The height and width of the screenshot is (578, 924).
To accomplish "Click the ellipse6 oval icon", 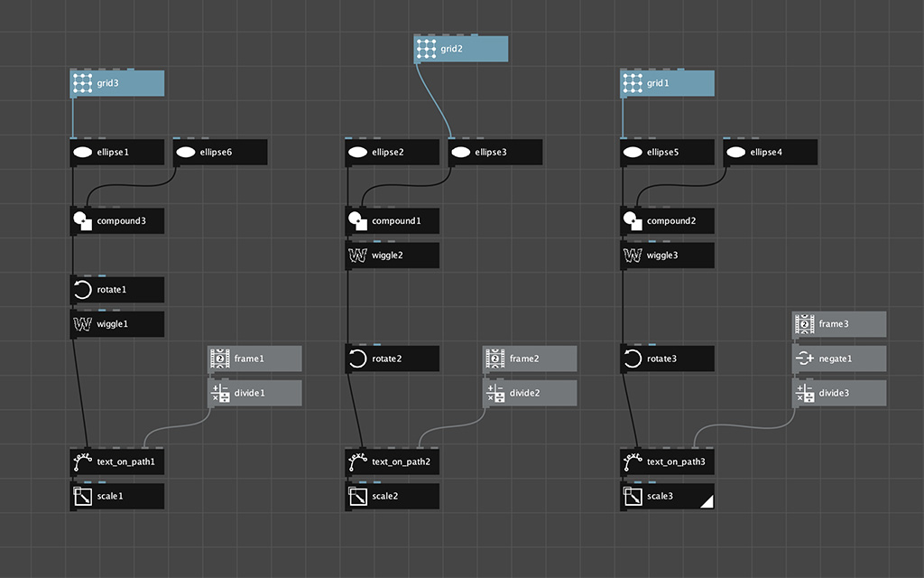I will (186, 152).
